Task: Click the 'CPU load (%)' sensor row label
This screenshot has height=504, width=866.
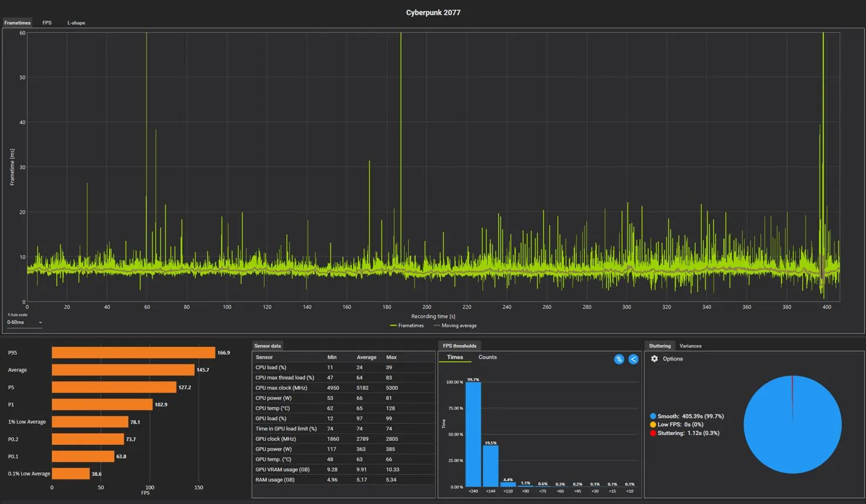Action: (271, 367)
